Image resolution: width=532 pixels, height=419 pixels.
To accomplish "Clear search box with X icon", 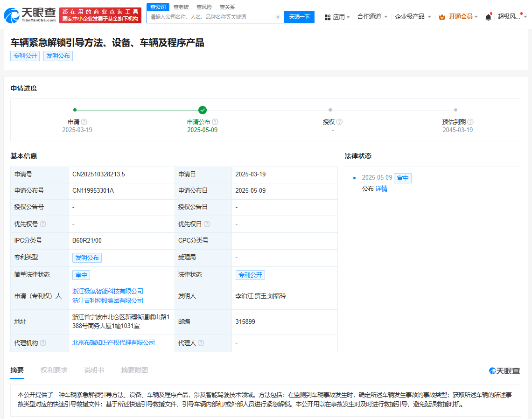I will point(278,17).
